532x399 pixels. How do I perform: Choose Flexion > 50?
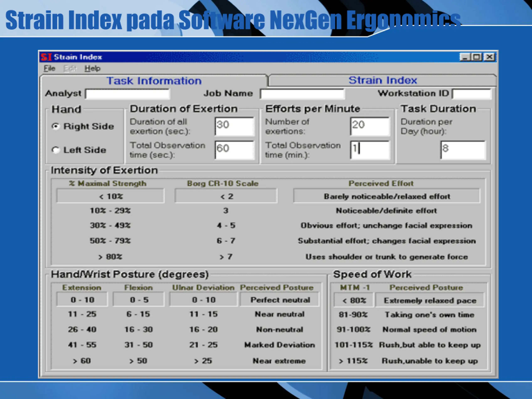pos(138,361)
